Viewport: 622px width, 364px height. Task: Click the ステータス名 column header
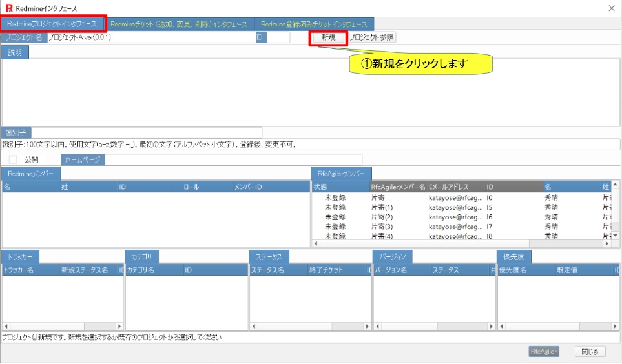tap(278, 270)
